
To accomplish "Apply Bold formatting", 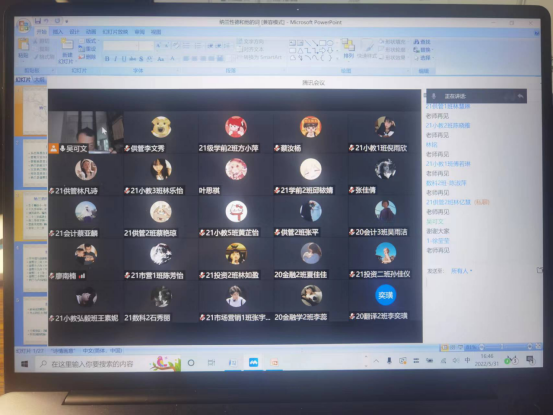I will (107, 59).
